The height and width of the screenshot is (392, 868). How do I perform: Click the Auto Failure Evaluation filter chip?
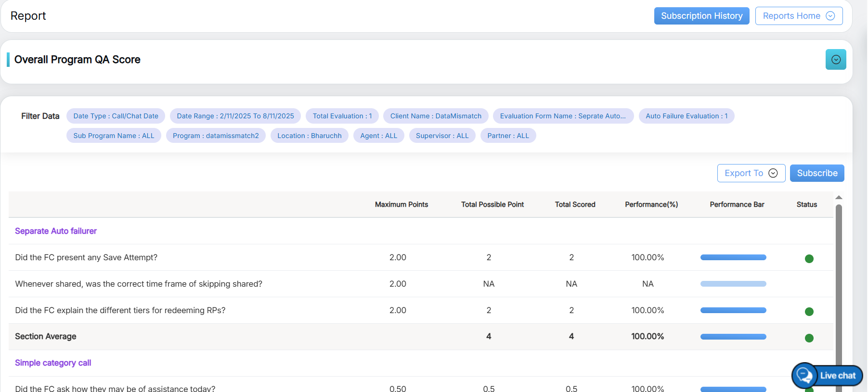tap(686, 116)
